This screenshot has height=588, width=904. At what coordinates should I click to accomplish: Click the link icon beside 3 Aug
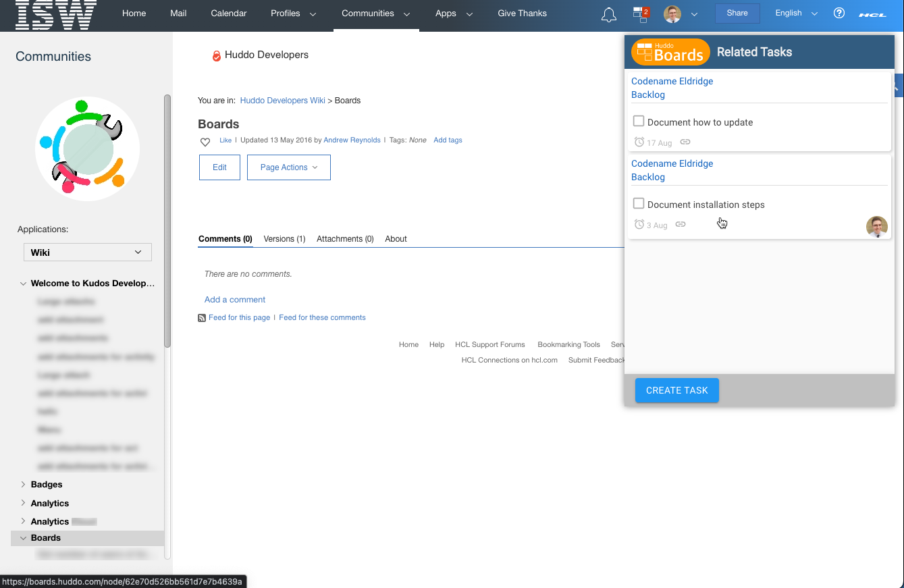(x=681, y=224)
